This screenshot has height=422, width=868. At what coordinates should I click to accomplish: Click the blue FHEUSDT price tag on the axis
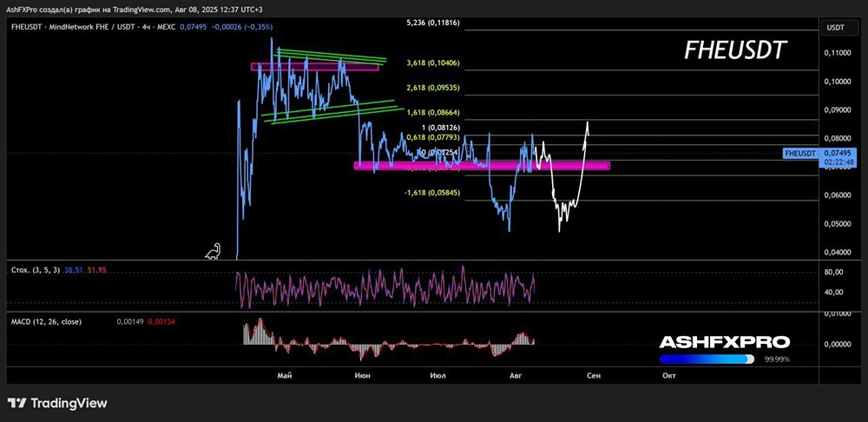[800, 154]
